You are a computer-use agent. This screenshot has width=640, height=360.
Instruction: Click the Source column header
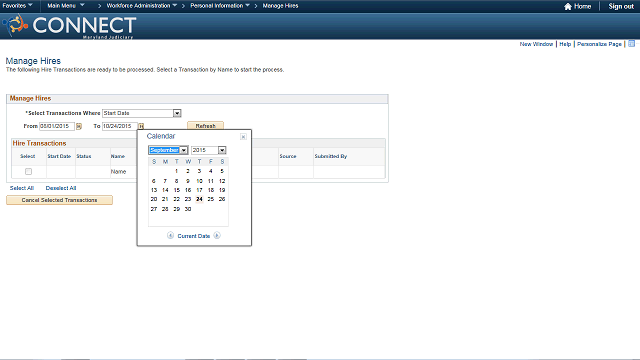tap(288, 156)
